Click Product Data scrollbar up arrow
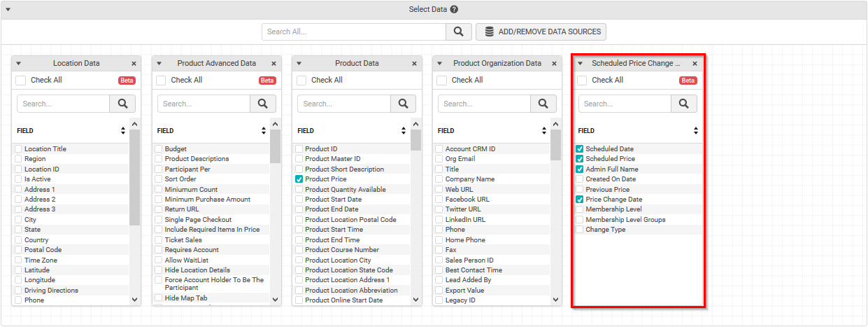The height and width of the screenshot is (327, 868). pos(415,125)
